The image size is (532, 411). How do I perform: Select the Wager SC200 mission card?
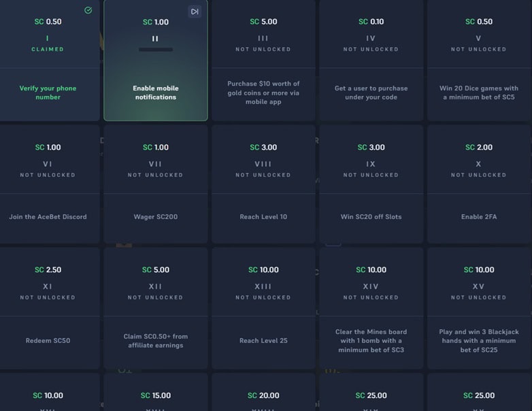point(156,184)
